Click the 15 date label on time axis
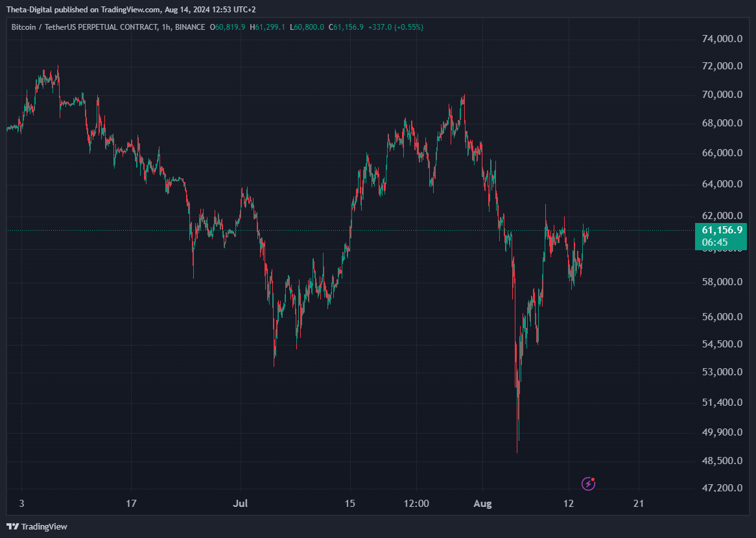Viewport: 756px width, 538px height. 350,504
